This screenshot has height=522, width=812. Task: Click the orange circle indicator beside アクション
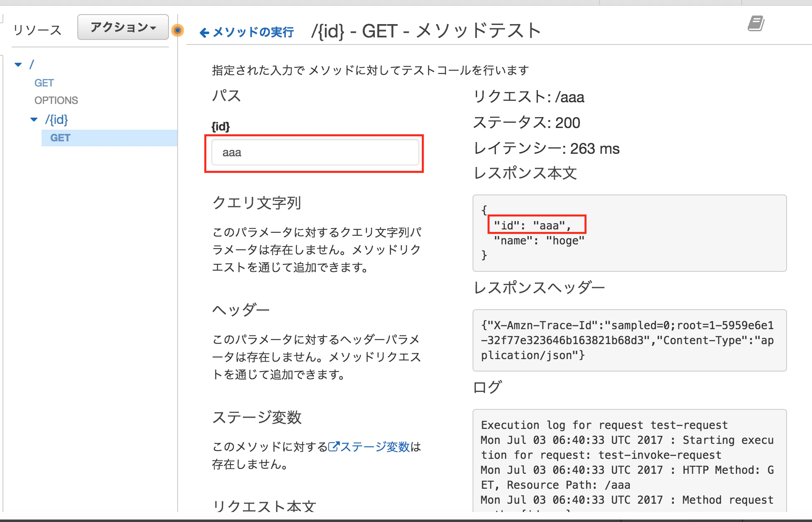(178, 30)
